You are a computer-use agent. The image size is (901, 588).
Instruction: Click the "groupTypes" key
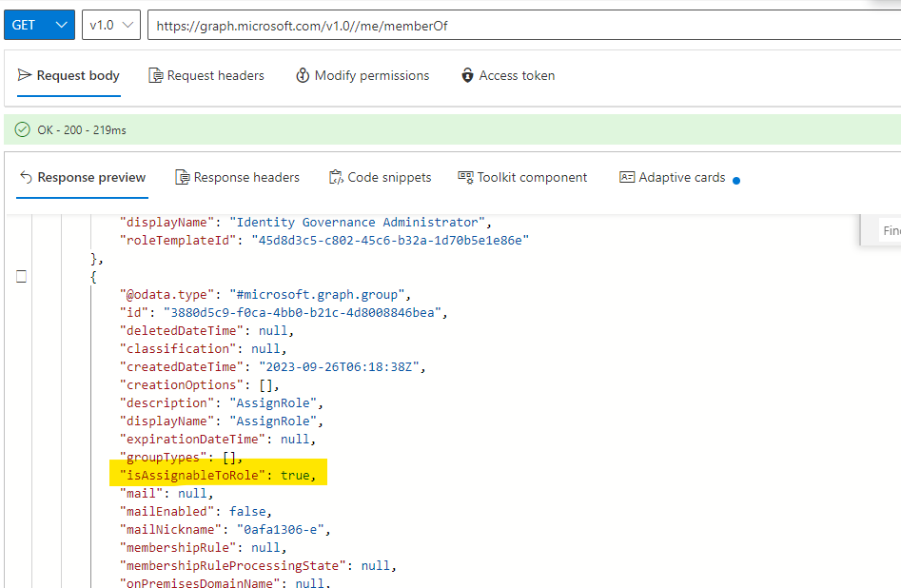pyautogui.click(x=164, y=458)
